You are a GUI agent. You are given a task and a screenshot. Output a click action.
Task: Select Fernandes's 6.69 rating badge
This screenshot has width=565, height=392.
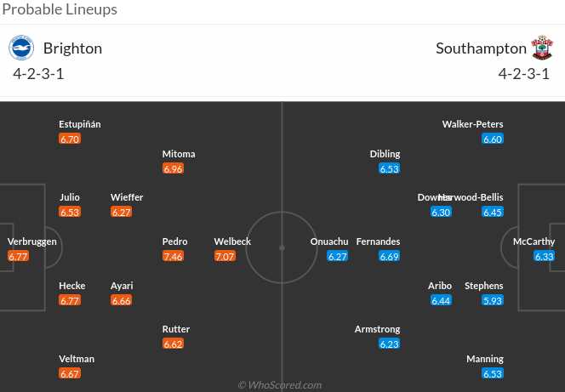click(x=390, y=256)
